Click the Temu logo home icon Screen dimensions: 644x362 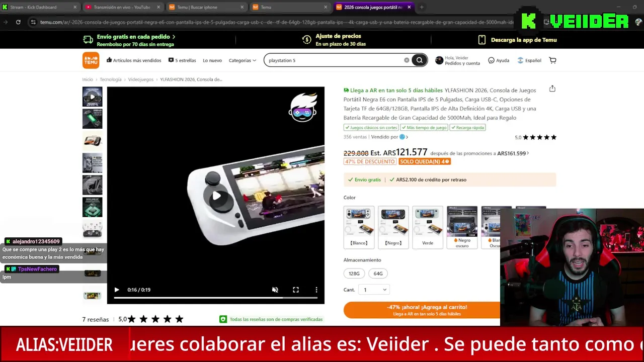point(91,60)
